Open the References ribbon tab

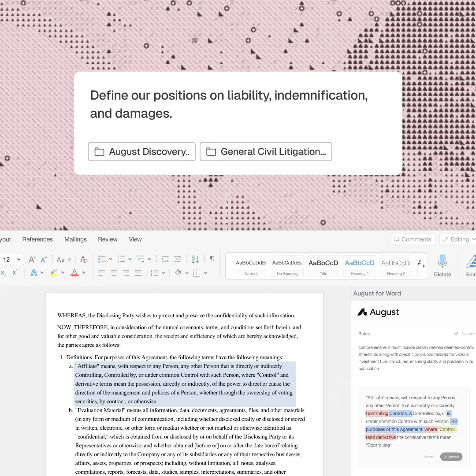click(37, 239)
